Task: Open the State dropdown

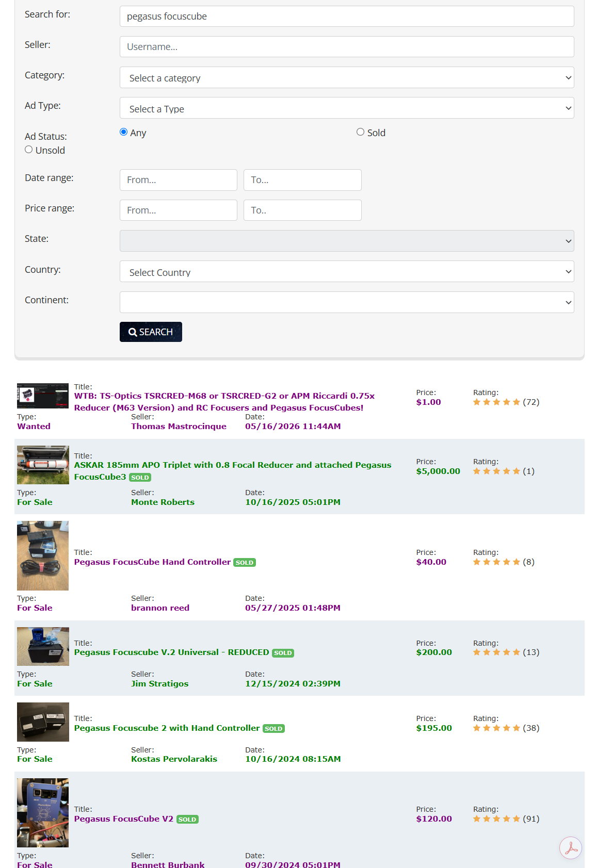Action: (347, 241)
